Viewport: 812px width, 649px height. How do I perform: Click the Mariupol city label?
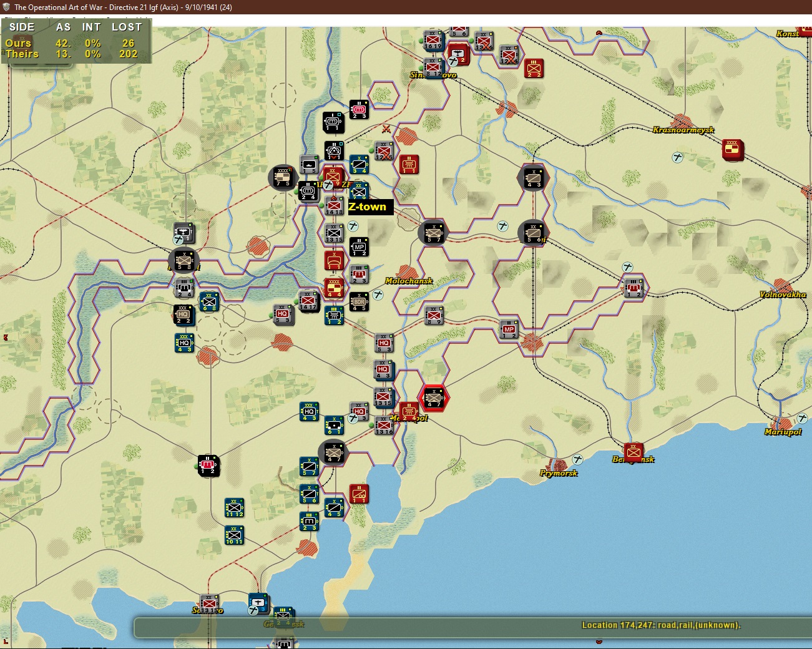point(783,432)
